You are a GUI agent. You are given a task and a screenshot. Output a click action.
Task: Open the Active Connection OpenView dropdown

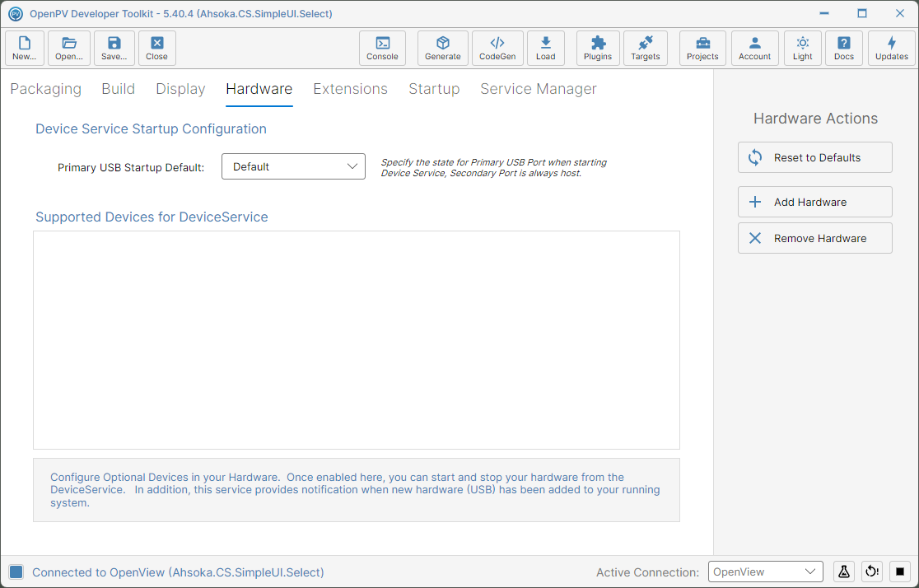coord(766,572)
